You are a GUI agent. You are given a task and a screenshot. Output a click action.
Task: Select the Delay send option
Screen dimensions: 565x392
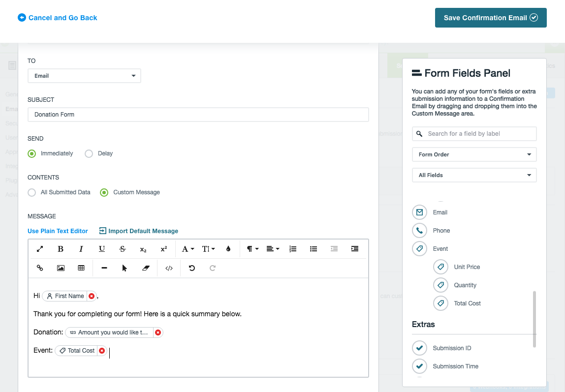(89, 153)
